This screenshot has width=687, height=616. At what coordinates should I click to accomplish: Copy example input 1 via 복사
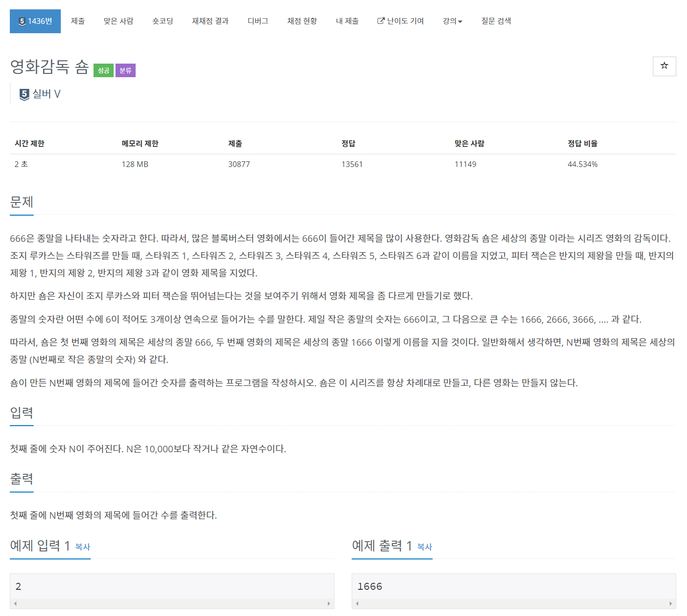click(83, 547)
